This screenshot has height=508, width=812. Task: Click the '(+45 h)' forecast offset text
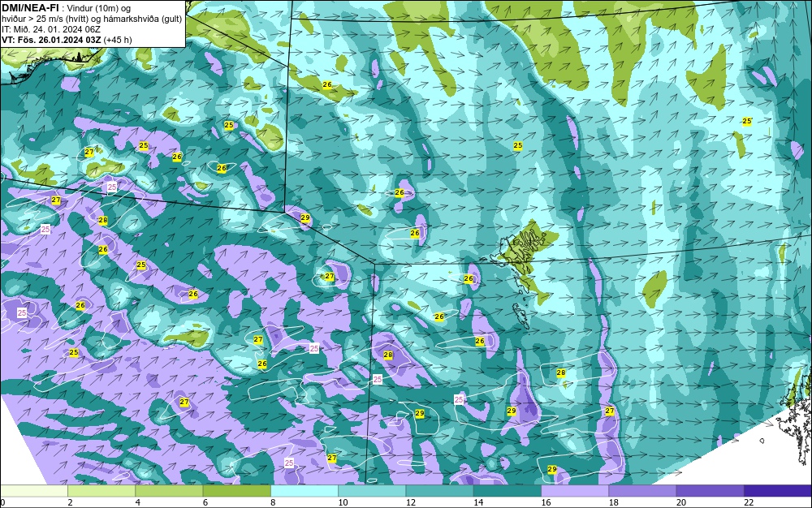click(118, 40)
